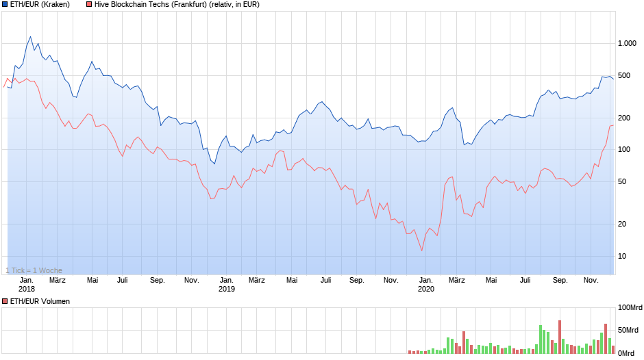Click the 1.000 price axis label
This screenshot has width=644, height=360.
tap(627, 44)
